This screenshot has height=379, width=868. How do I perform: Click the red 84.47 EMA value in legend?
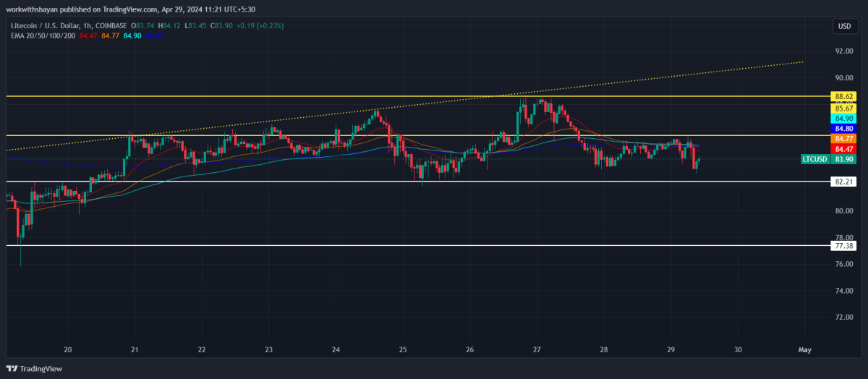click(x=88, y=35)
